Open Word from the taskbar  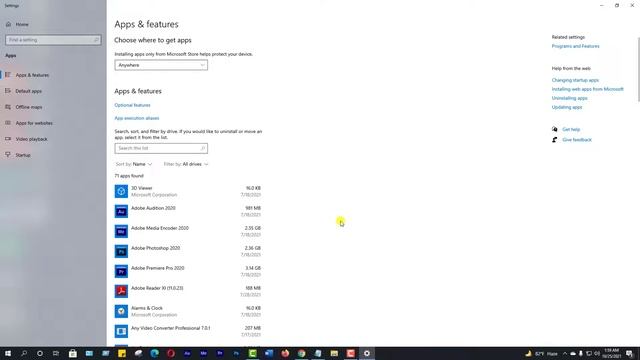[269, 353]
